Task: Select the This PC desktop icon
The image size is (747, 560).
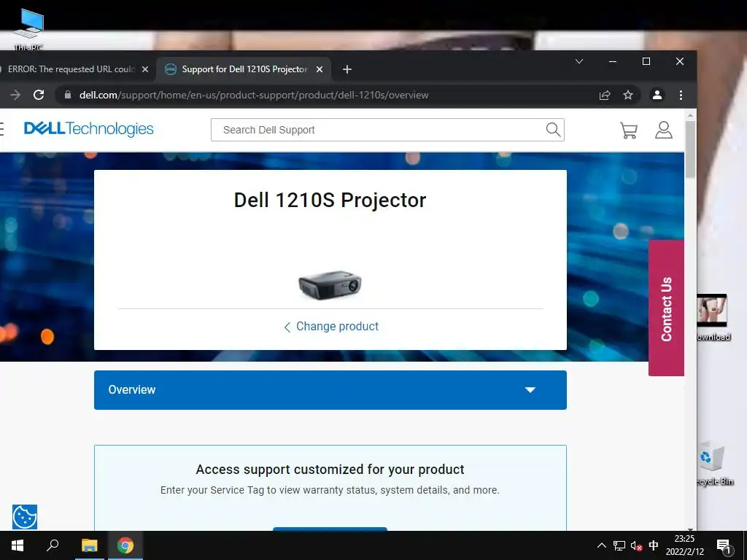Action: [28, 29]
